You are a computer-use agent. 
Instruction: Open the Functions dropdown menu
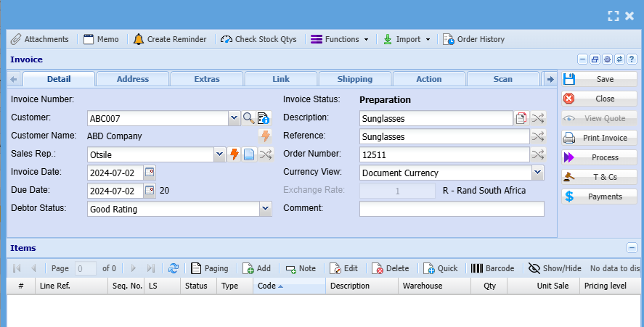tap(341, 39)
